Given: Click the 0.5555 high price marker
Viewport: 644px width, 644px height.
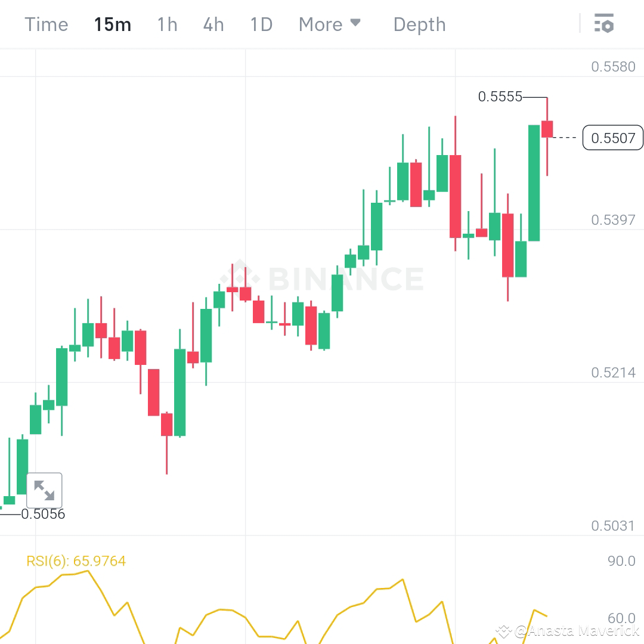Looking at the screenshot, I should tap(500, 97).
